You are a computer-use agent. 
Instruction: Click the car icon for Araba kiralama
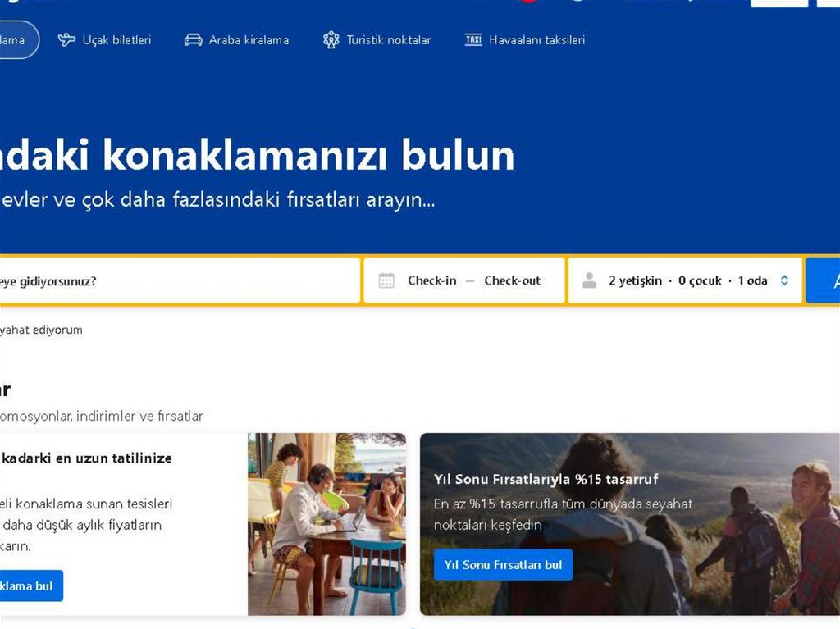coord(194,39)
